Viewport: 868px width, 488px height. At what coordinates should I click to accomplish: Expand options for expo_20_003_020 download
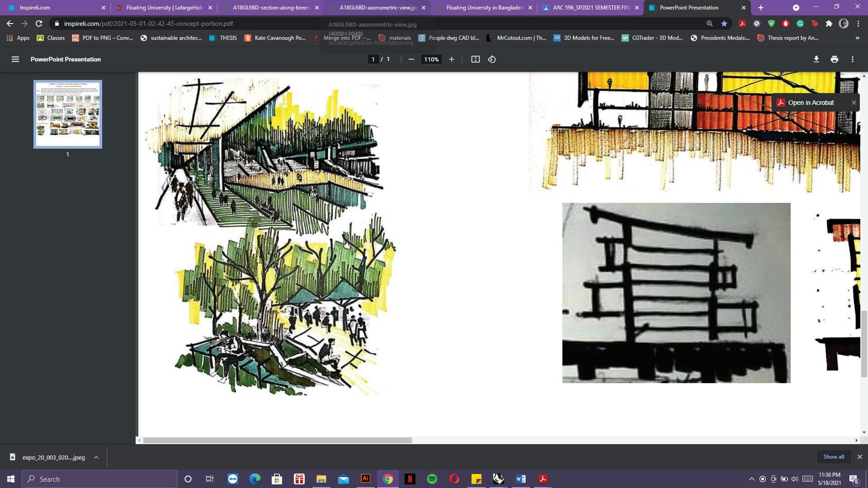tap(96, 457)
